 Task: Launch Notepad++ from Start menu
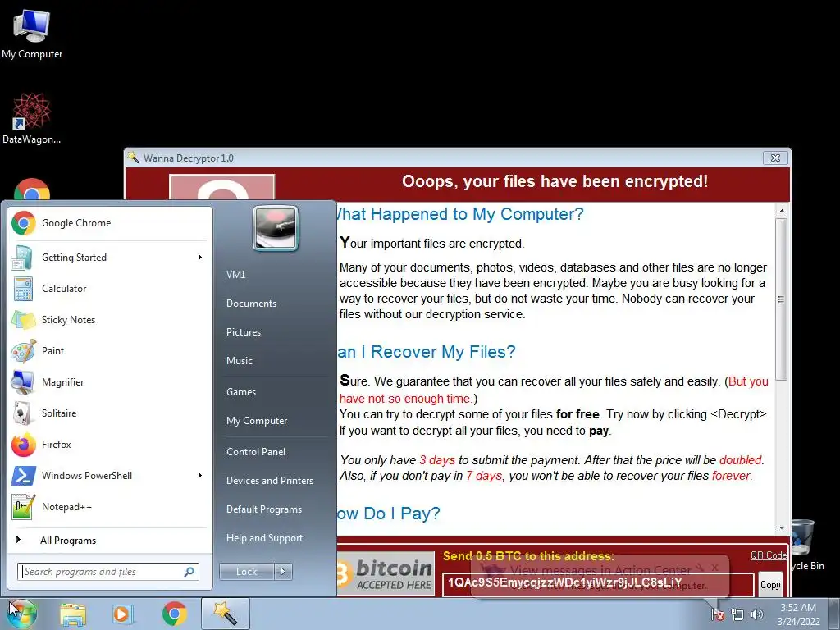109,507
